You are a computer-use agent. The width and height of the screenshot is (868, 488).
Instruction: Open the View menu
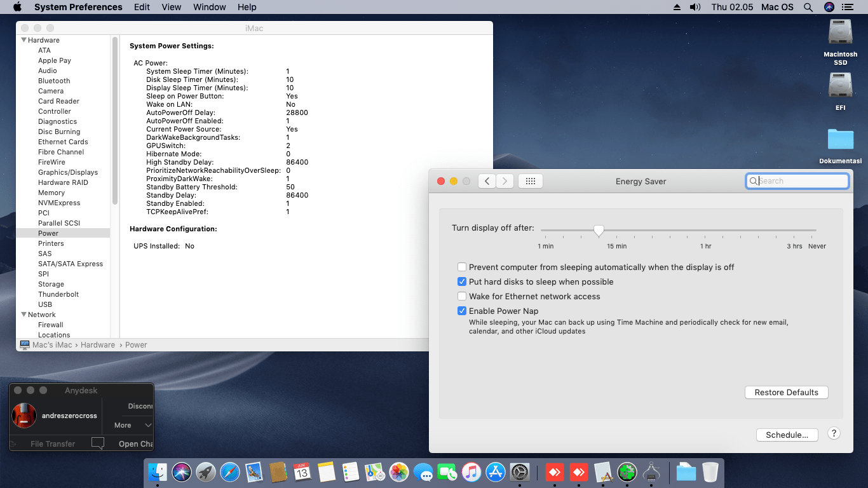(172, 7)
